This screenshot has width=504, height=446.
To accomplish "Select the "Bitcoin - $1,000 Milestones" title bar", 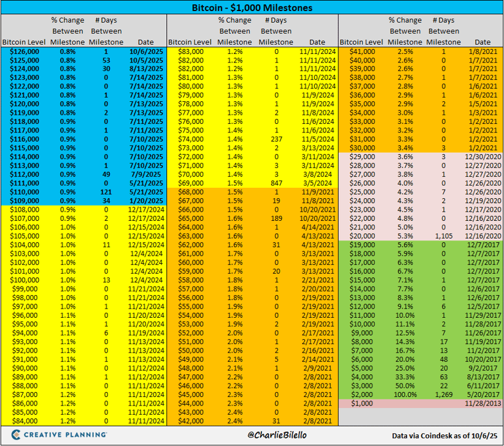I will (x=252, y=8).
